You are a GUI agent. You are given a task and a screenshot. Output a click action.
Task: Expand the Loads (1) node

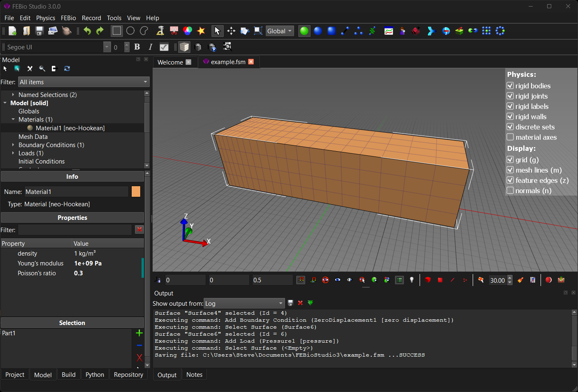click(13, 153)
